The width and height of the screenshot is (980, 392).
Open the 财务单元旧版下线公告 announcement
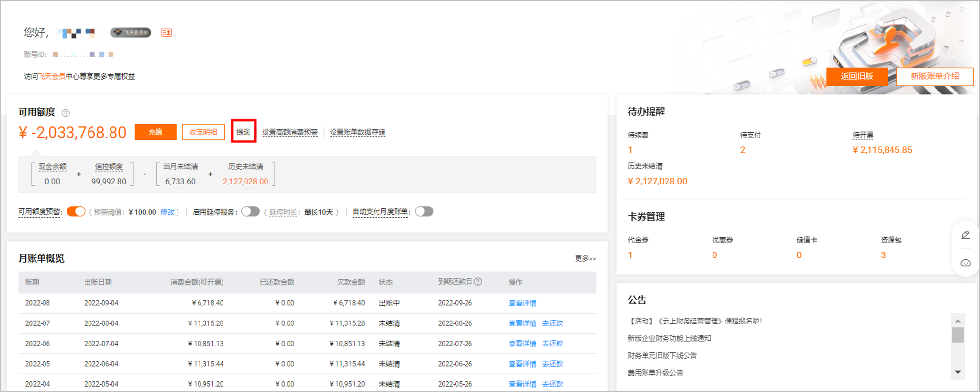coord(662,355)
